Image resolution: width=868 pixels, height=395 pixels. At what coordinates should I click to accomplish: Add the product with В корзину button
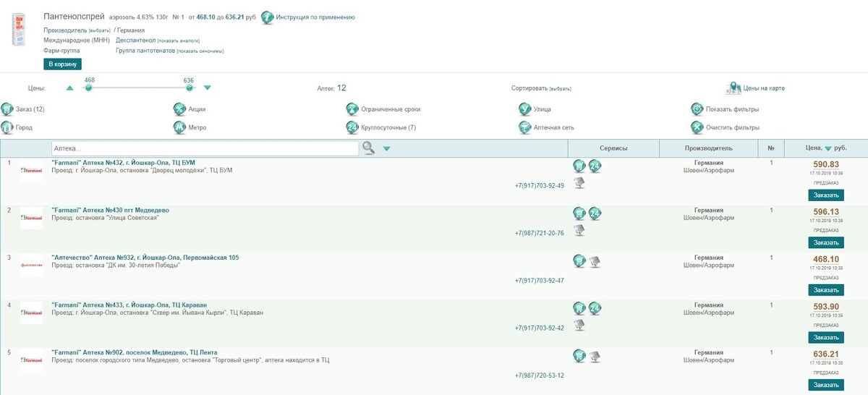[62, 64]
